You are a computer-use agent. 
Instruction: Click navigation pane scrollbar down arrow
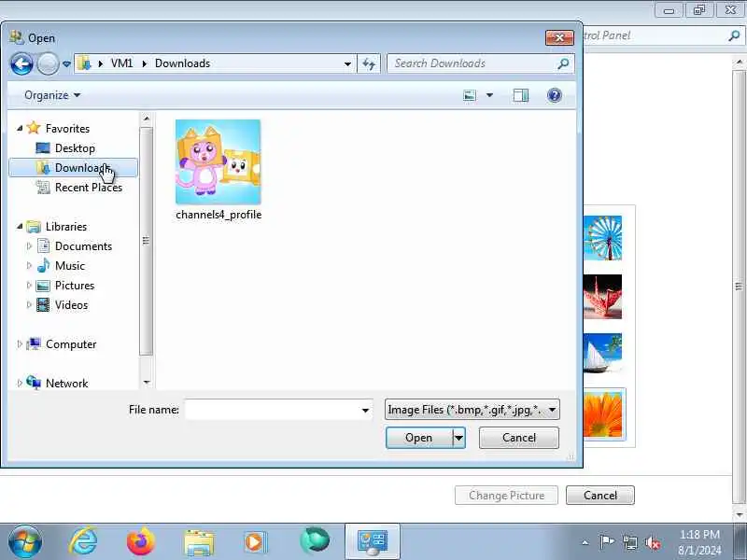point(147,382)
